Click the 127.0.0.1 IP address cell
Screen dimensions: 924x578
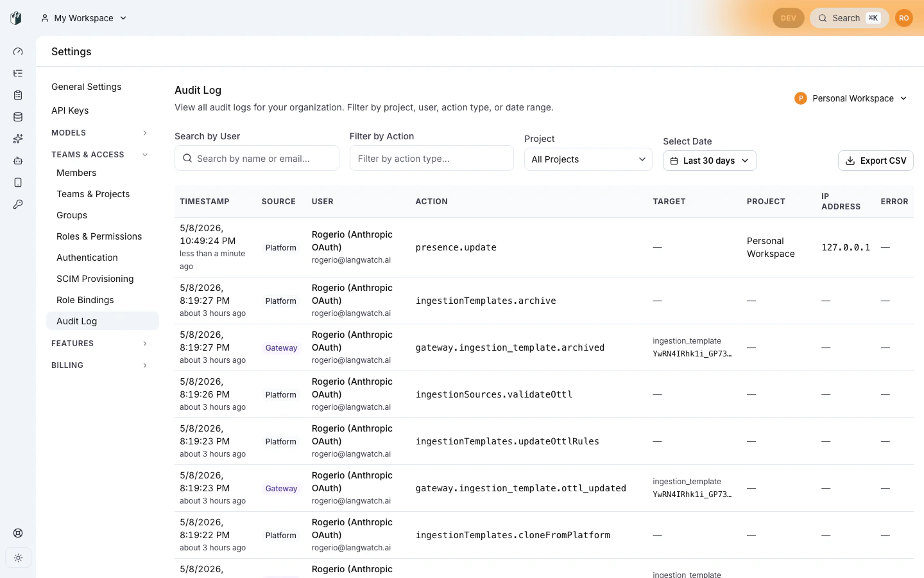pyautogui.click(x=846, y=247)
